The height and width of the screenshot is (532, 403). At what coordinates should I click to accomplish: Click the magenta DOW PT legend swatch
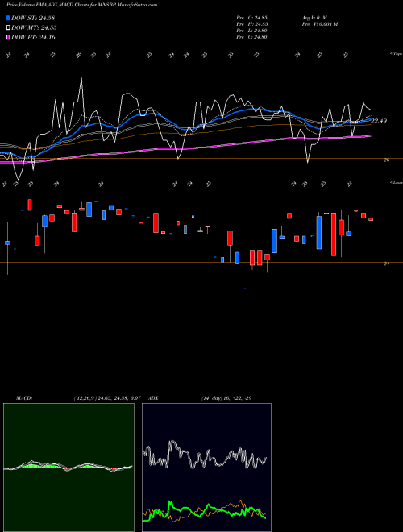pos(8,37)
